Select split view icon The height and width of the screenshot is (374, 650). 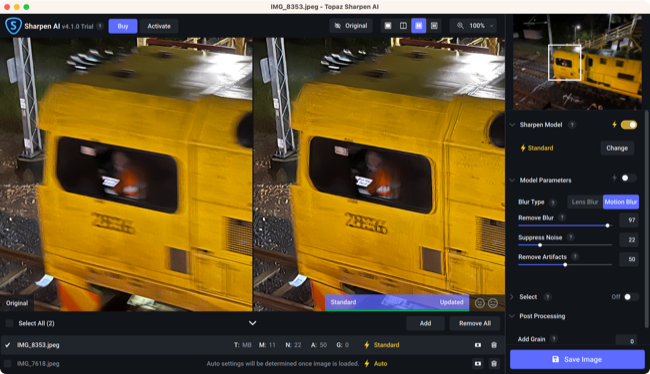coord(403,26)
